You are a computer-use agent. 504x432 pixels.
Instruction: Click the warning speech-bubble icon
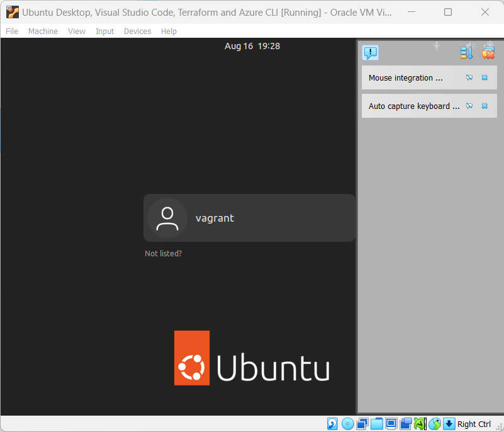(x=371, y=53)
